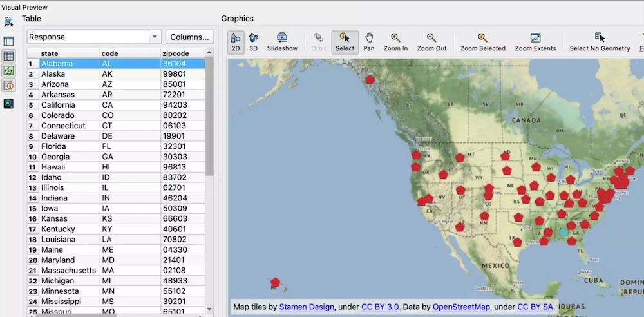Toggle the Table view sidebar button

[8, 56]
